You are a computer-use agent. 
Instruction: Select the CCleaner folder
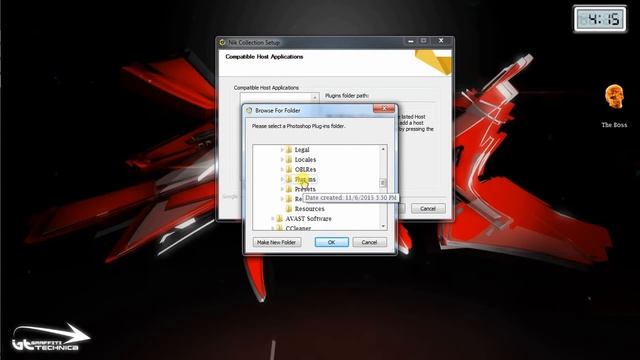pos(298,228)
